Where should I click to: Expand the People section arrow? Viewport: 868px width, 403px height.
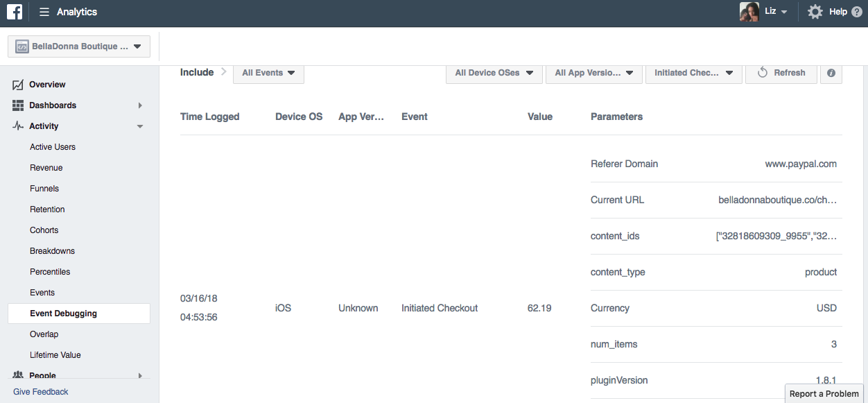pos(140,376)
